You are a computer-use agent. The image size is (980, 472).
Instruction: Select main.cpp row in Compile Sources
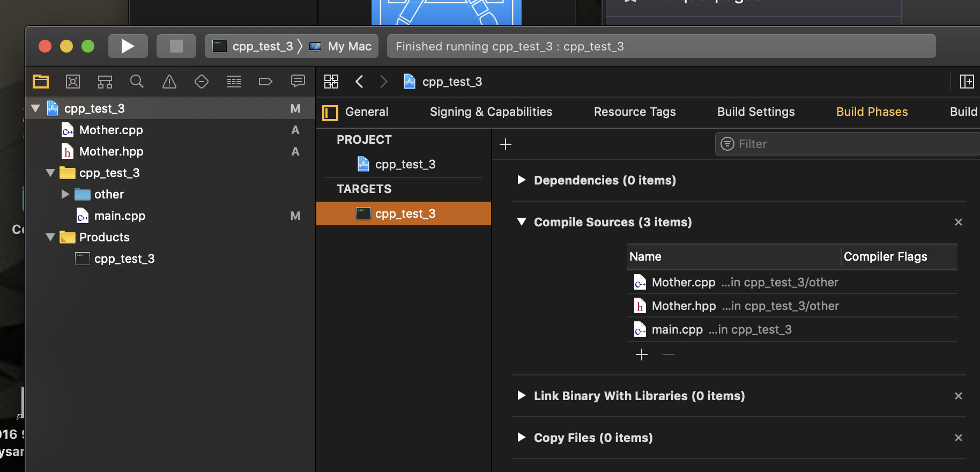pyautogui.click(x=792, y=329)
